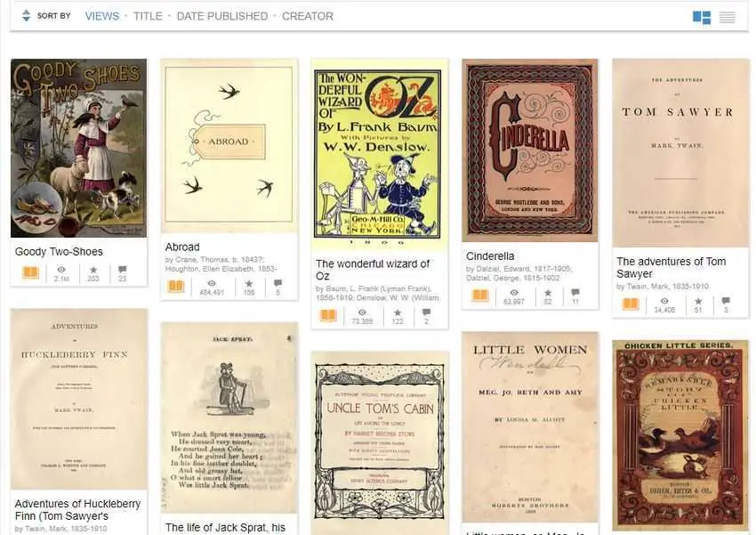756x535 pixels.
Task: Click the reviews bubble on Cinderella card
Action: (x=575, y=292)
